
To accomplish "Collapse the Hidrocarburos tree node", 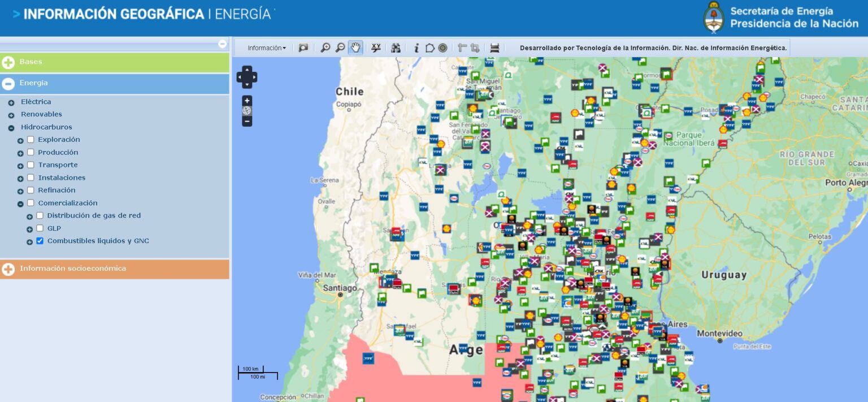I will [x=11, y=128].
